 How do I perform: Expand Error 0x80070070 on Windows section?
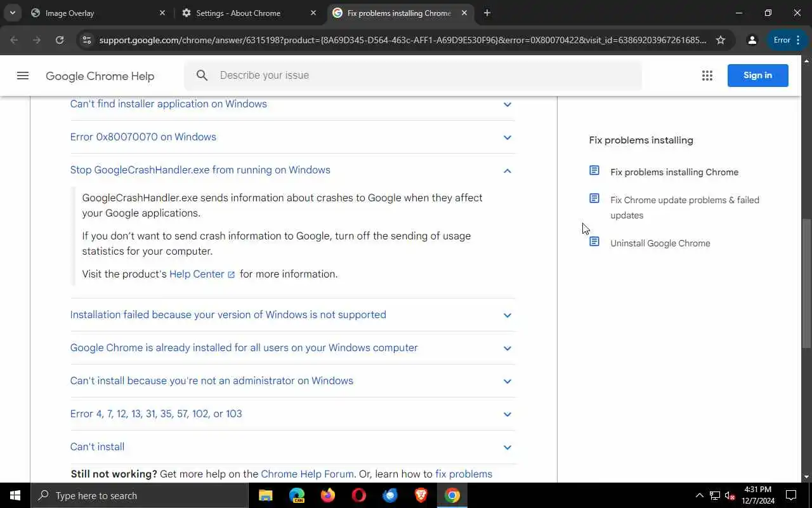click(x=292, y=137)
